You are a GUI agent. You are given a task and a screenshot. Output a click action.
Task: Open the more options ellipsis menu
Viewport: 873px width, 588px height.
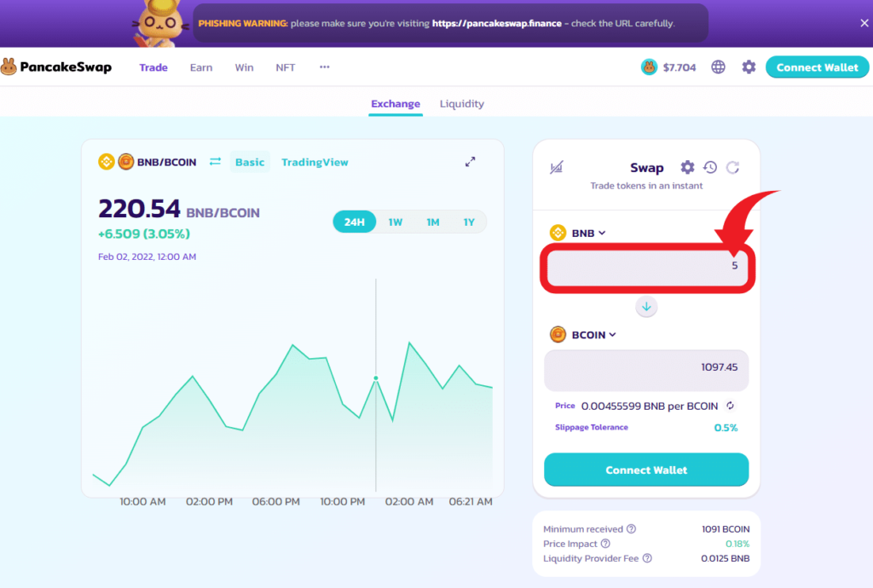(325, 66)
